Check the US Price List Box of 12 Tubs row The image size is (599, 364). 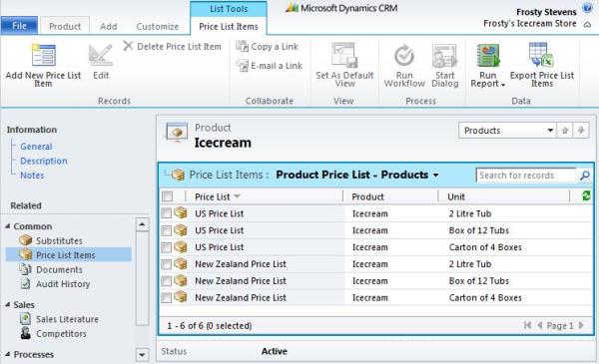[x=166, y=230]
